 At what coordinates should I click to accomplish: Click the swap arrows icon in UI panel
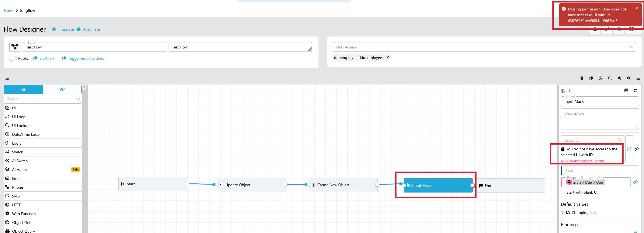[635, 90]
